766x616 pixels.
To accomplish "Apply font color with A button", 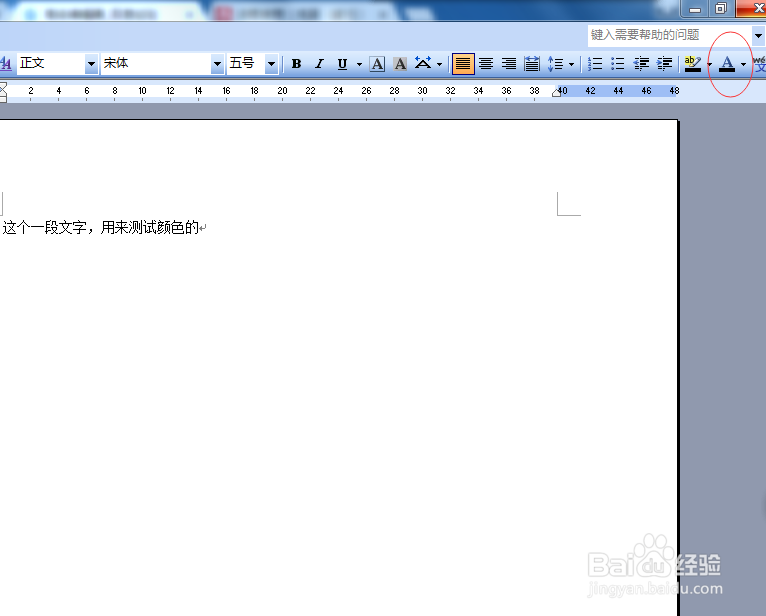I will point(727,64).
